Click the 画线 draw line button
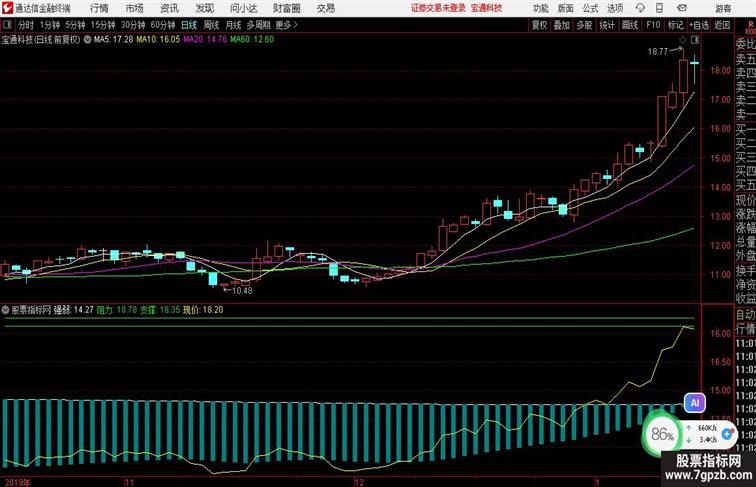This screenshot has height=487, width=756. point(630,25)
